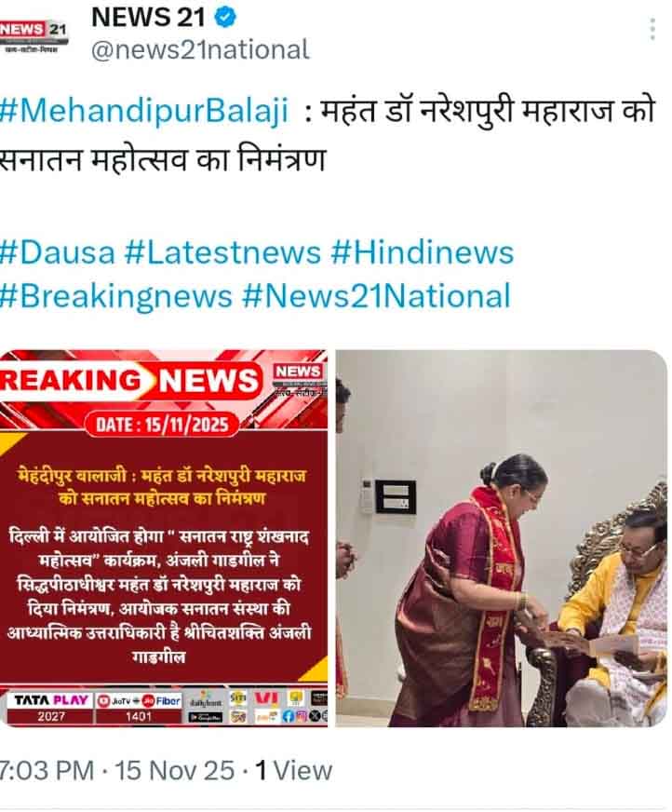Open the 1 View count
The width and height of the screenshot is (672, 812).
293,771
